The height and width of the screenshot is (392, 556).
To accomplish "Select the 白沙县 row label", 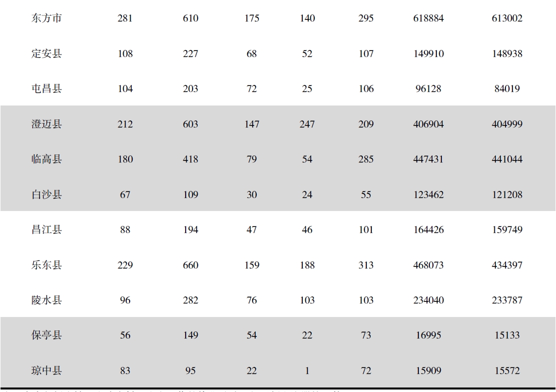I will click(x=47, y=194).
